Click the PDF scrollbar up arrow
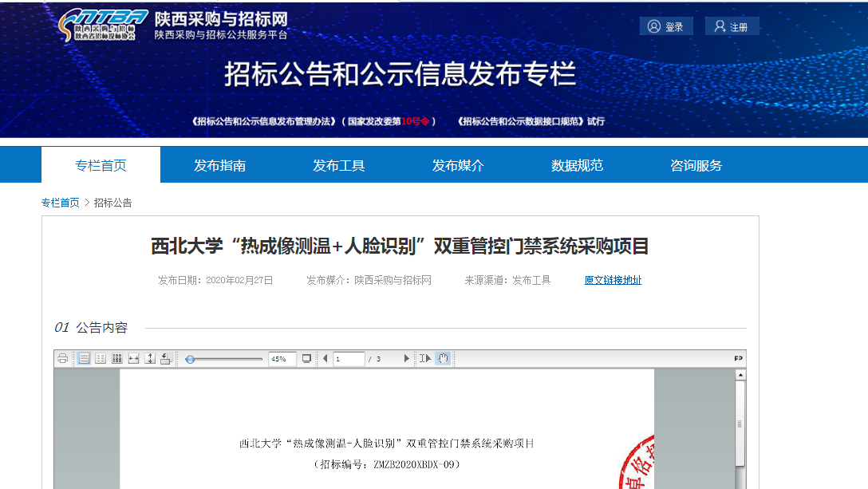 coord(740,375)
